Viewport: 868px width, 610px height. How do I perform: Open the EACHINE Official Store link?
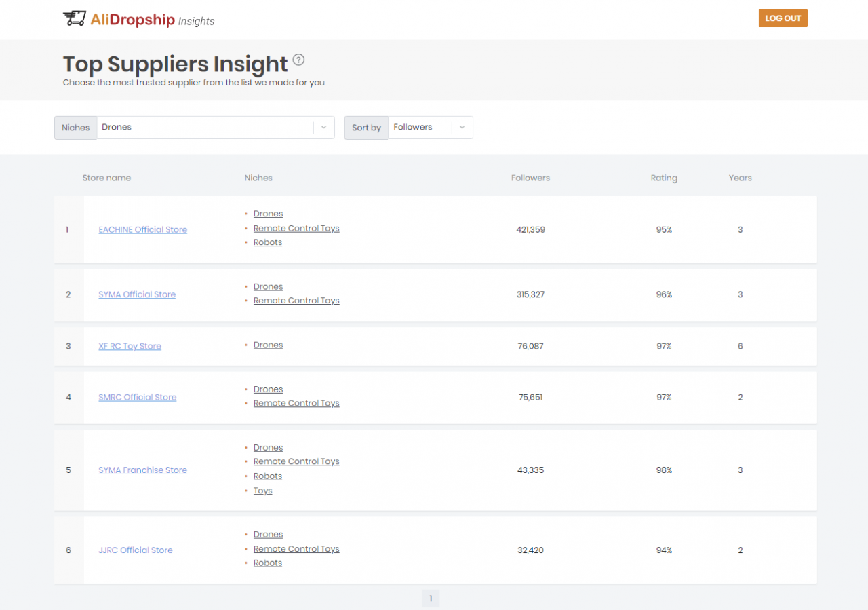pyautogui.click(x=142, y=229)
